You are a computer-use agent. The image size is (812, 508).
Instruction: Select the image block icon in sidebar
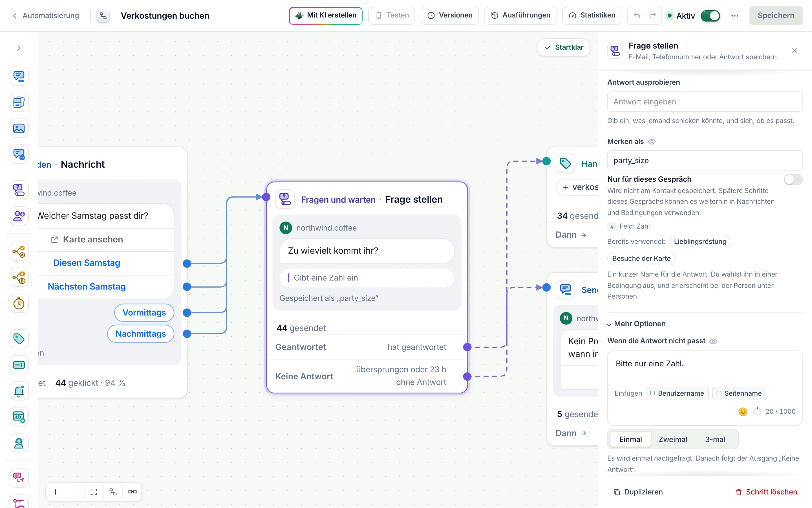tap(19, 128)
